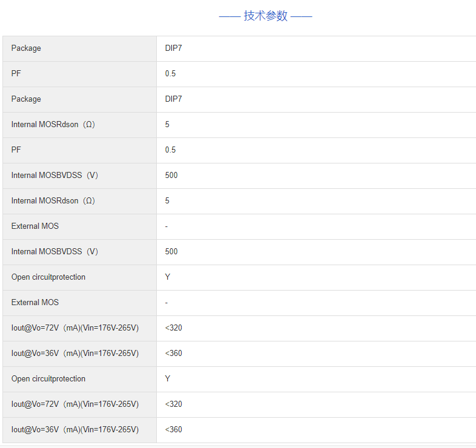Select the first Internal MOSBVDSS (V) label

click(x=55, y=176)
